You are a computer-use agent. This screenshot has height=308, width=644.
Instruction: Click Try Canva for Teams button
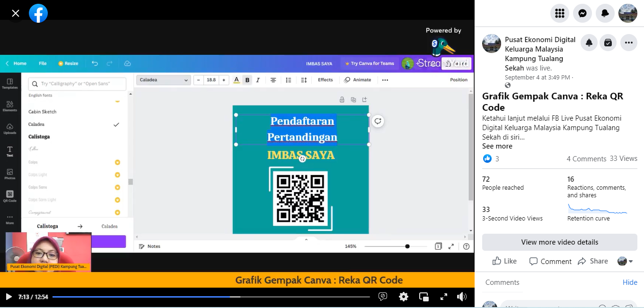point(370,63)
